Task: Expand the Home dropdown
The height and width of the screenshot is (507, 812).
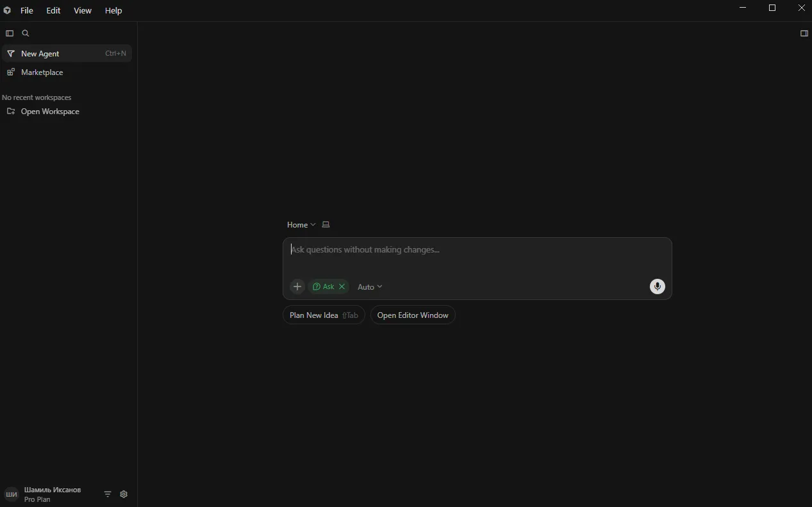Action: point(301,224)
